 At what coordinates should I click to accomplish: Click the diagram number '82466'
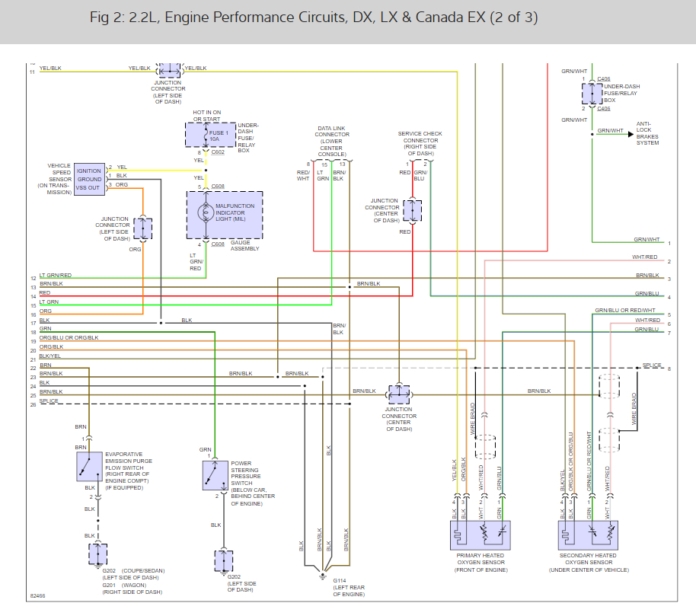pyautogui.click(x=38, y=596)
